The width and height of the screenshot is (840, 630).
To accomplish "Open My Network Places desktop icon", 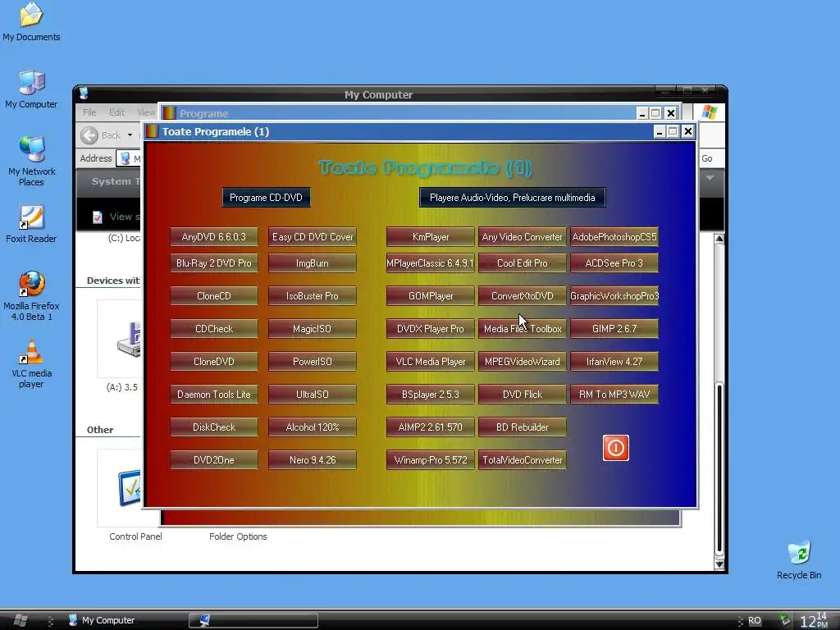I will pyautogui.click(x=31, y=162).
